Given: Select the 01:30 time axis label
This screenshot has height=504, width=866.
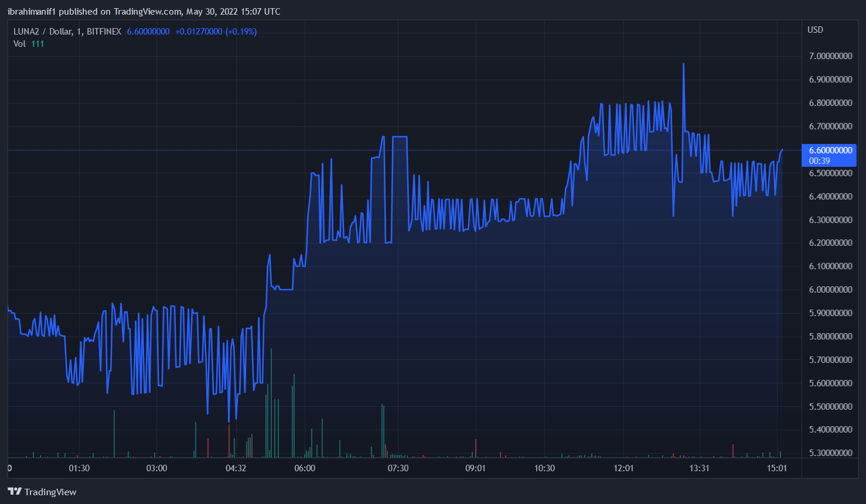Looking at the screenshot, I should tap(79, 468).
